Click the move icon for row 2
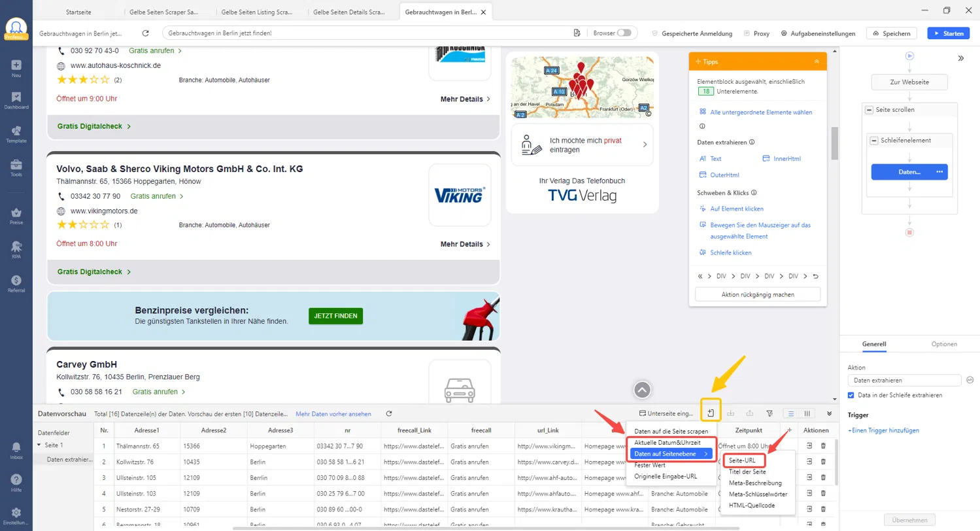The height and width of the screenshot is (531, 980). click(x=809, y=462)
